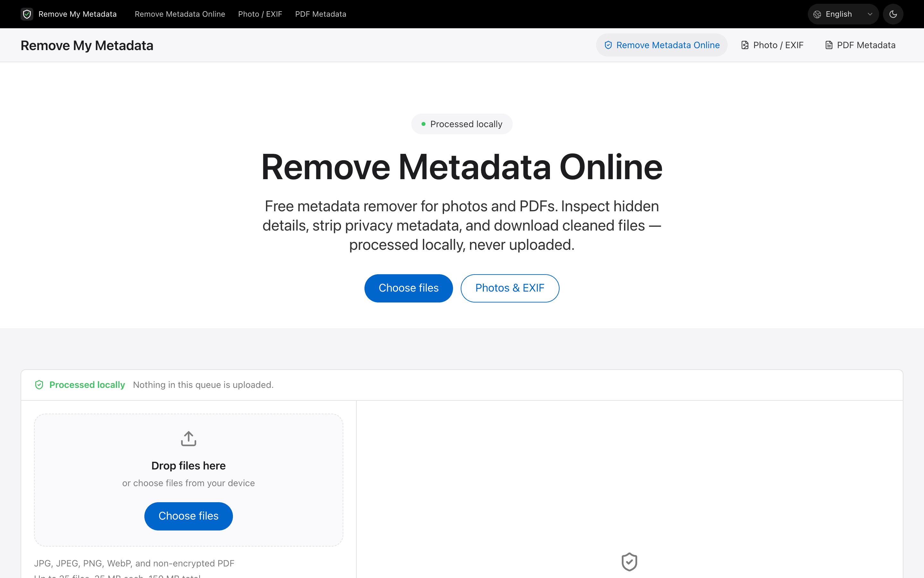The image size is (924, 578).
Task: Select the Remove Metadata Online pill tab
Action: (662, 45)
